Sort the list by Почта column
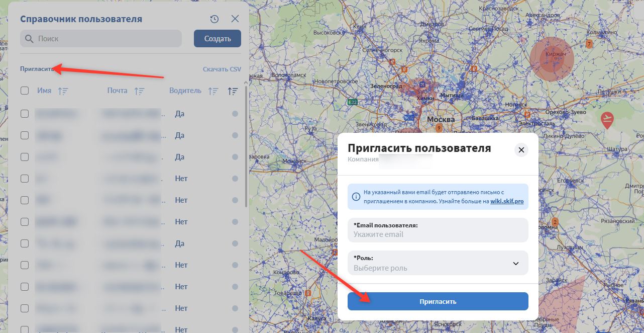Screen dimensions: 644x333 click(140, 91)
